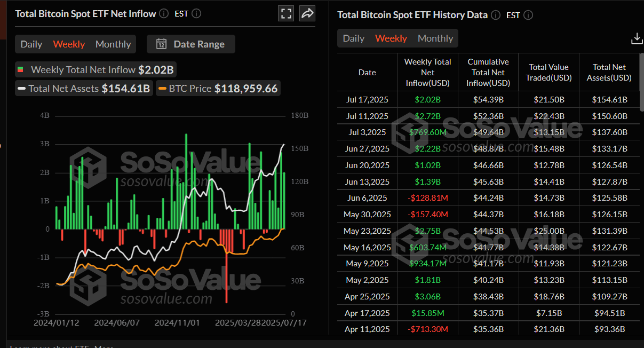The height and width of the screenshot is (348, 644).
Task: Click the $1.39B weekly inflow cell
Action: pyautogui.click(x=427, y=182)
